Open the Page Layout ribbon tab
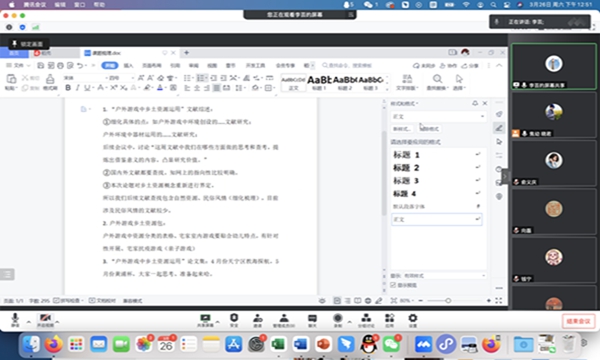The height and width of the screenshot is (360, 600). [x=152, y=65]
